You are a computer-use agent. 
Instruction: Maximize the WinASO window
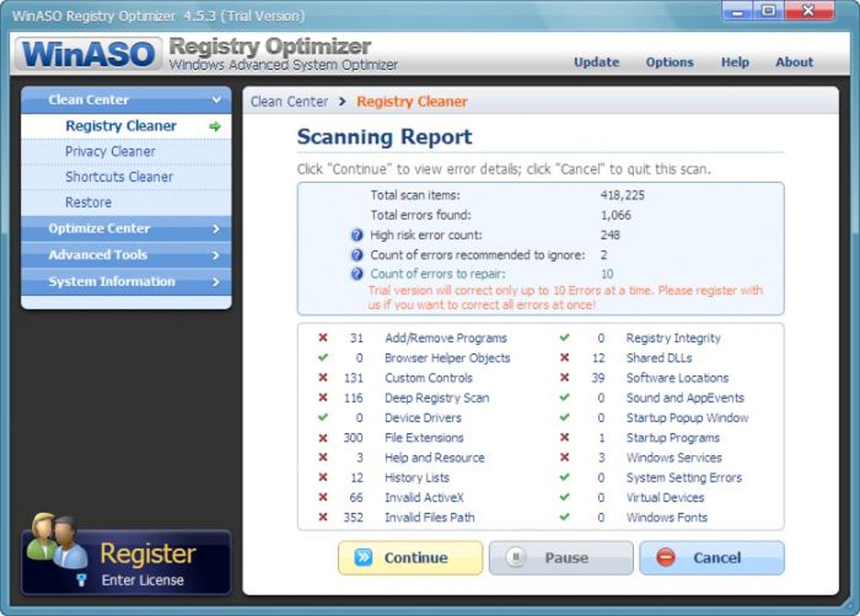click(768, 10)
